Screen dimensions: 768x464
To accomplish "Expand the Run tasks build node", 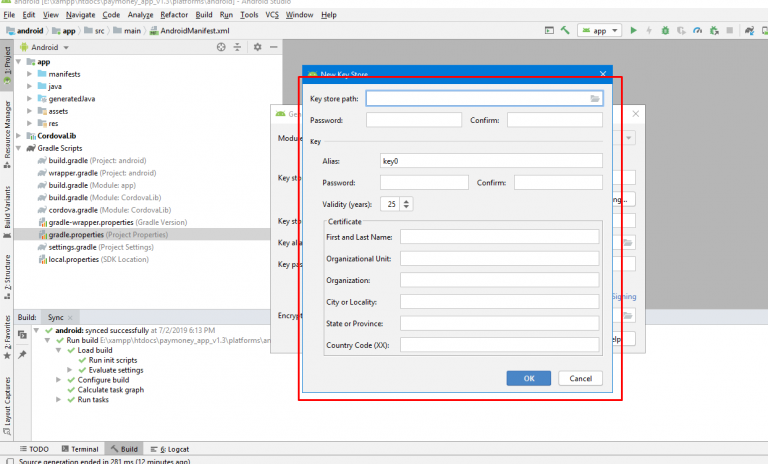I will tap(59, 400).
